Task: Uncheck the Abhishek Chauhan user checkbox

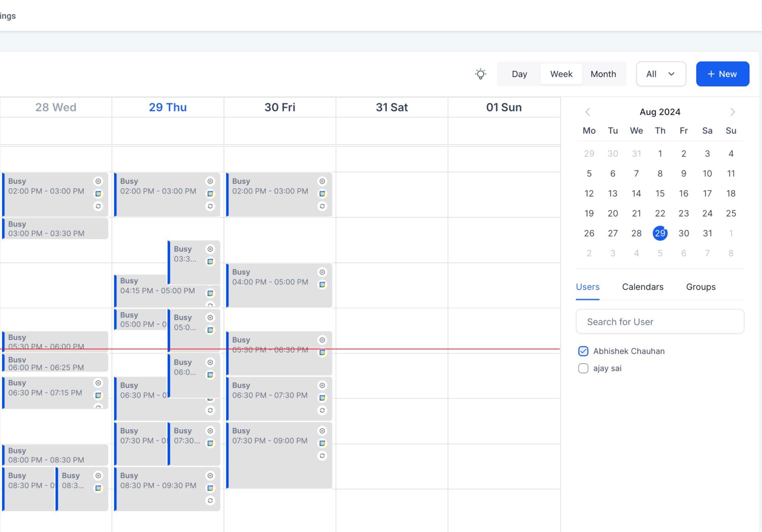Action: coord(583,351)
